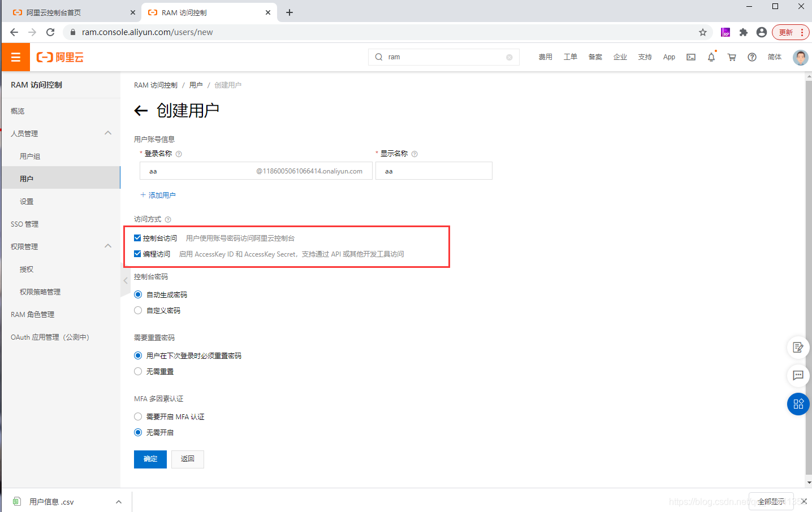Open the Chrome profile icon

click(762, 32)
